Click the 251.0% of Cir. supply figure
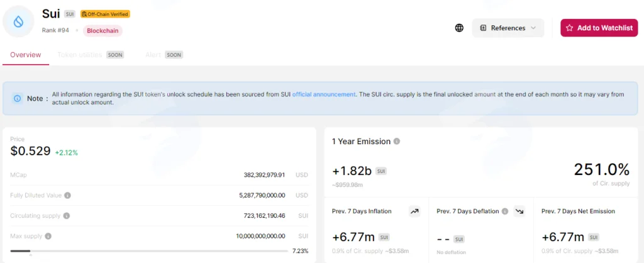 [602, 169]
